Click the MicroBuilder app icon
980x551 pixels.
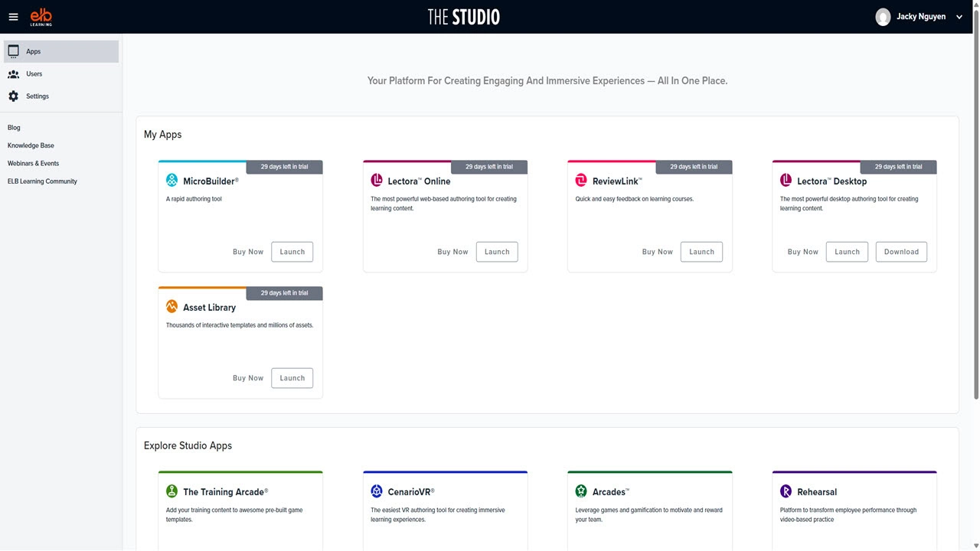(171, 181)
